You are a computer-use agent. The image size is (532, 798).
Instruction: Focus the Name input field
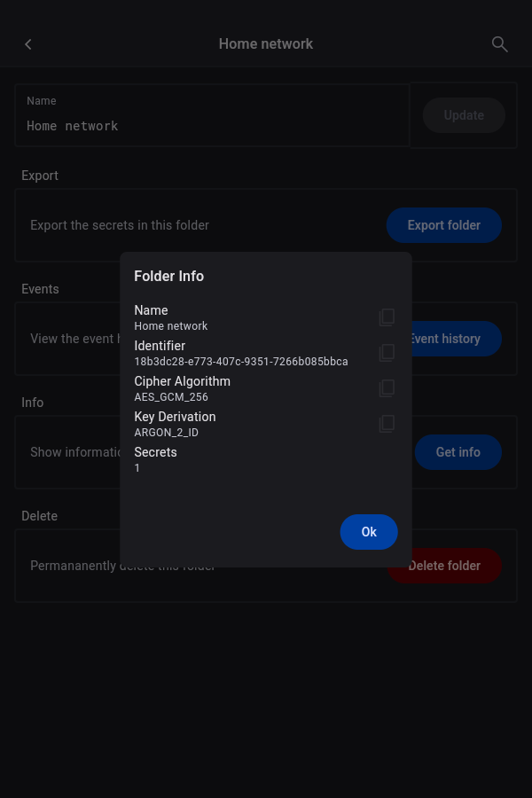pyautogui.click(x=213, y=126)
